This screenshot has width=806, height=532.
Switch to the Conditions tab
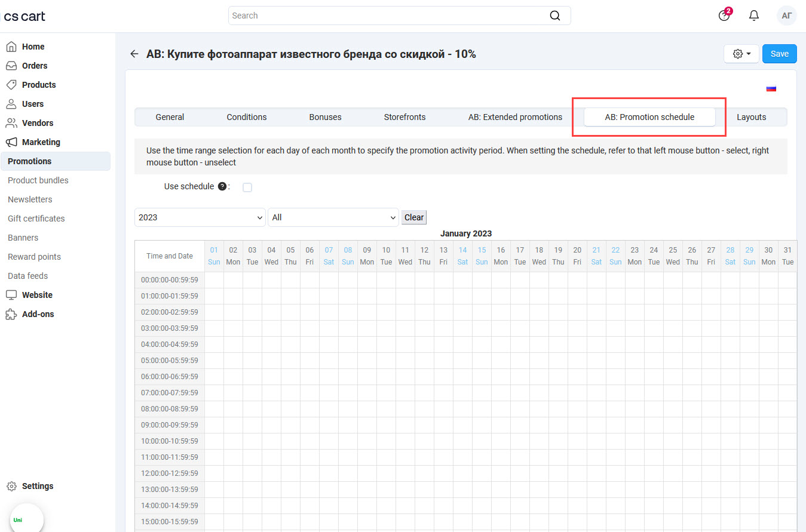[246, 117]
